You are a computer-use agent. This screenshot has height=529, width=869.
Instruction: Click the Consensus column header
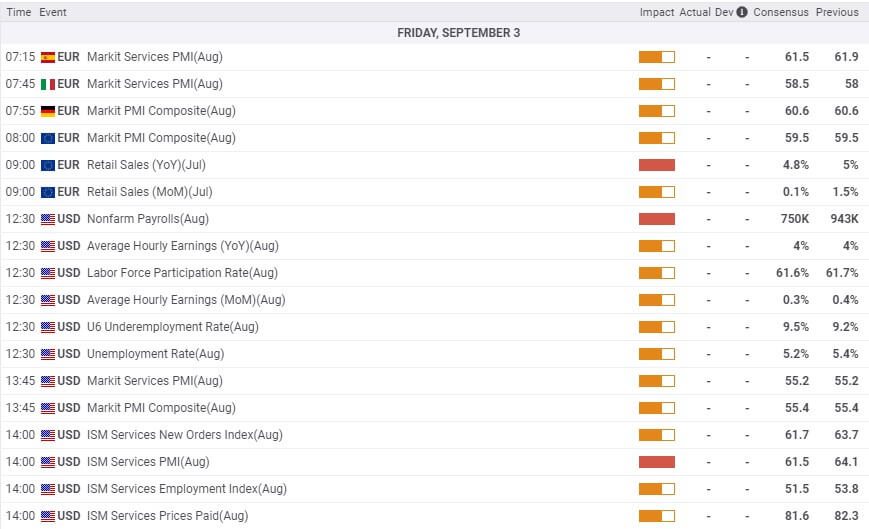tap(780, 12)
